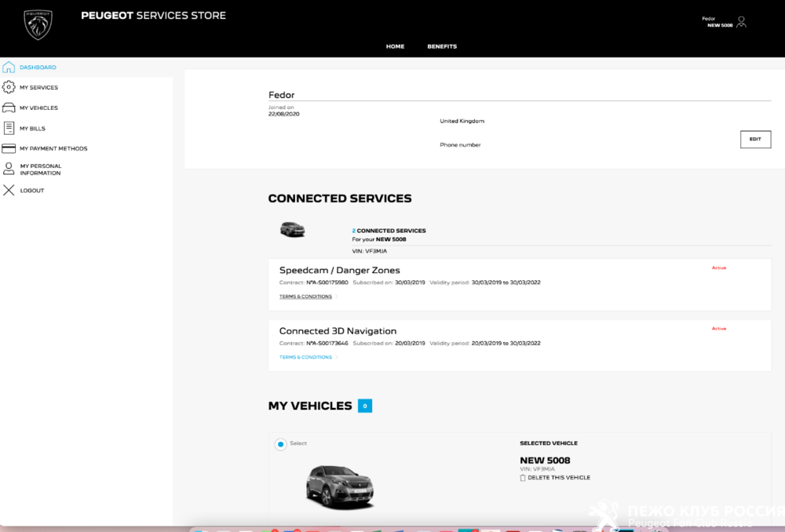Open Terms & Conditions for Connected 3D Navigation
This screenshot has height=532, width=785.
pyautogui.click(x=305, y=357)
